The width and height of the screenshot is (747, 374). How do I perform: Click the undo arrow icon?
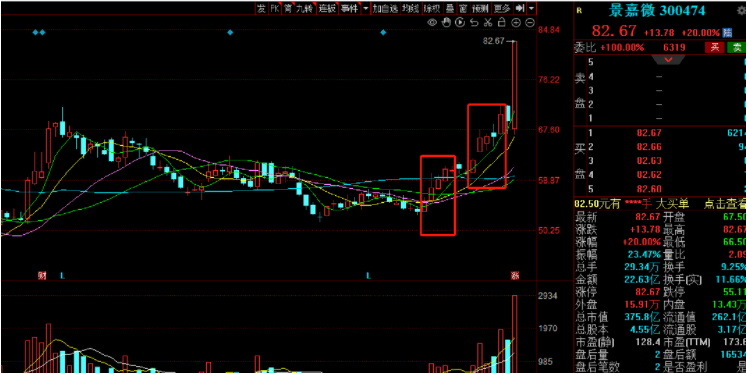(474, 22)
